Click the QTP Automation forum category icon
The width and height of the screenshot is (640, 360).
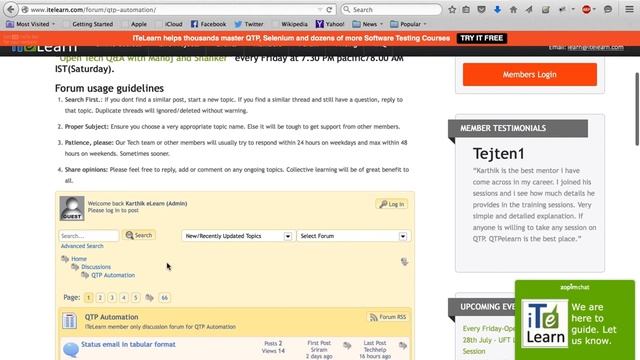click(69, 321)
